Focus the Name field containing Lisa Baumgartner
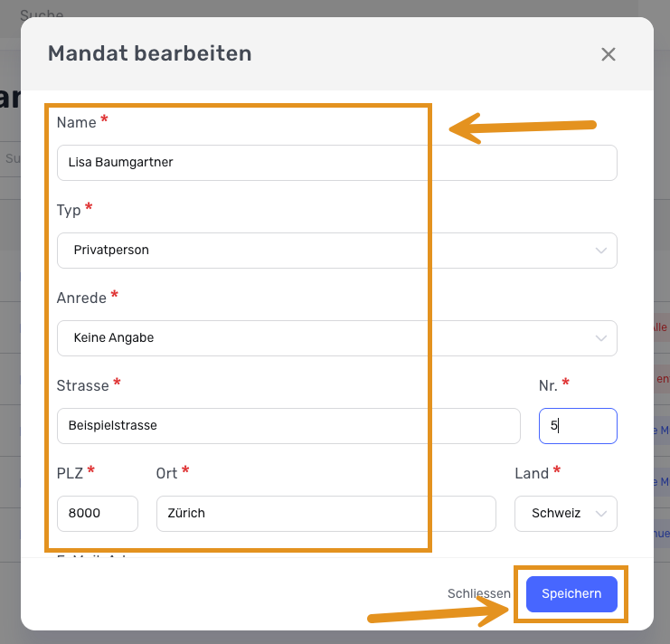This screenshot has height=644, width=670. pos(336,163)
